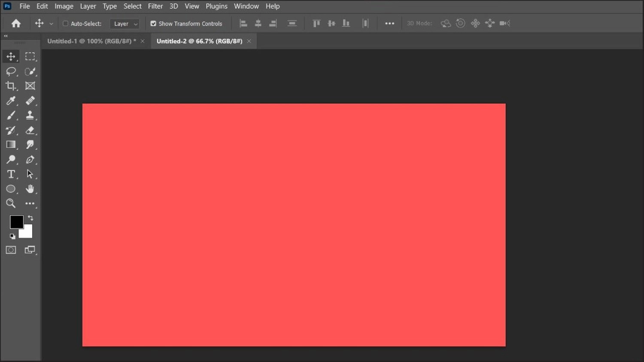Select the Zoom tool

coord(11,204)
